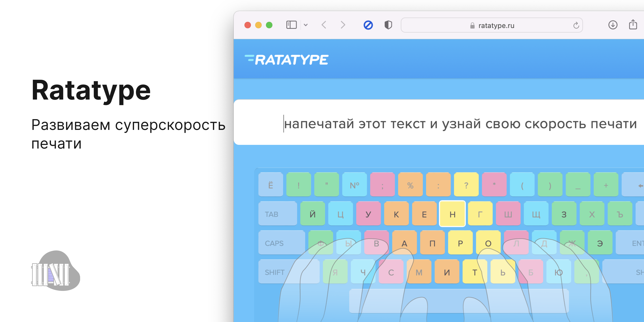Viewport: 644px width, 322px height.
Task: Click the А key in home row
Action: [404, 242]
